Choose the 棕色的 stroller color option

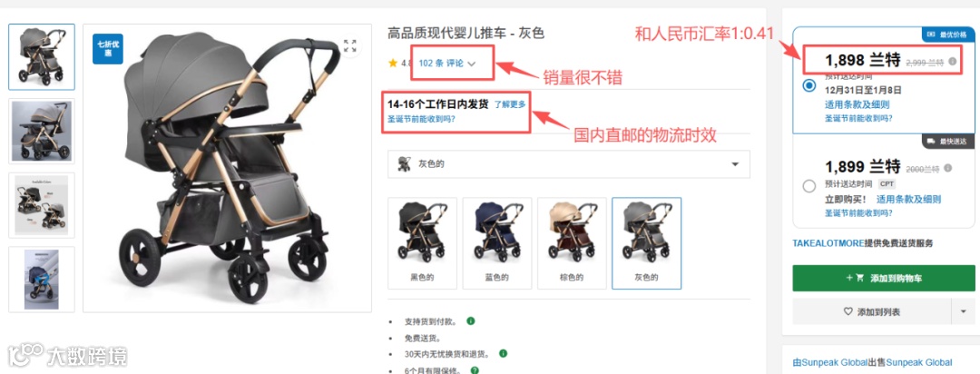[x=572, y=243]
